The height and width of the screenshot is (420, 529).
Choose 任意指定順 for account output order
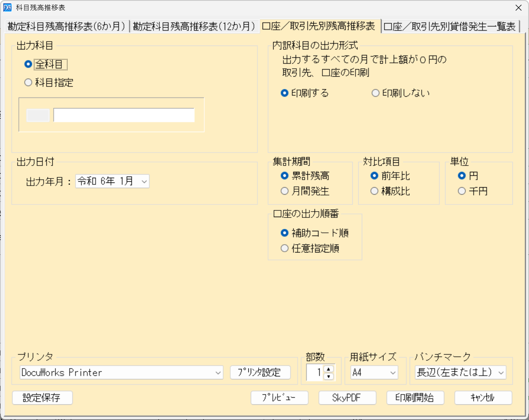coord(285,249)
